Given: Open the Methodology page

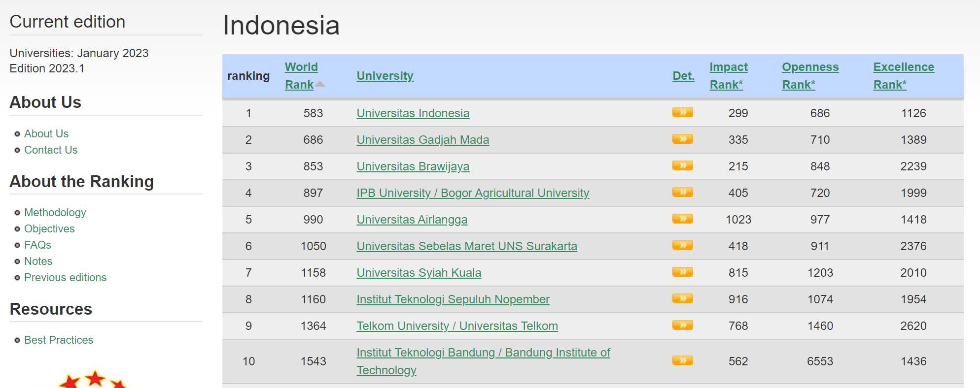Looking at the screenshot, I should point(55,212).
